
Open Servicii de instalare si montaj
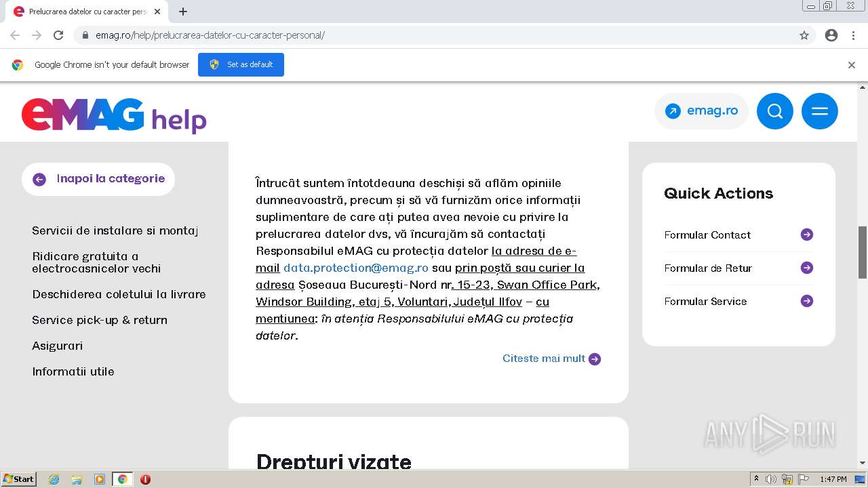pyautogui.click(x=115, y=230)
